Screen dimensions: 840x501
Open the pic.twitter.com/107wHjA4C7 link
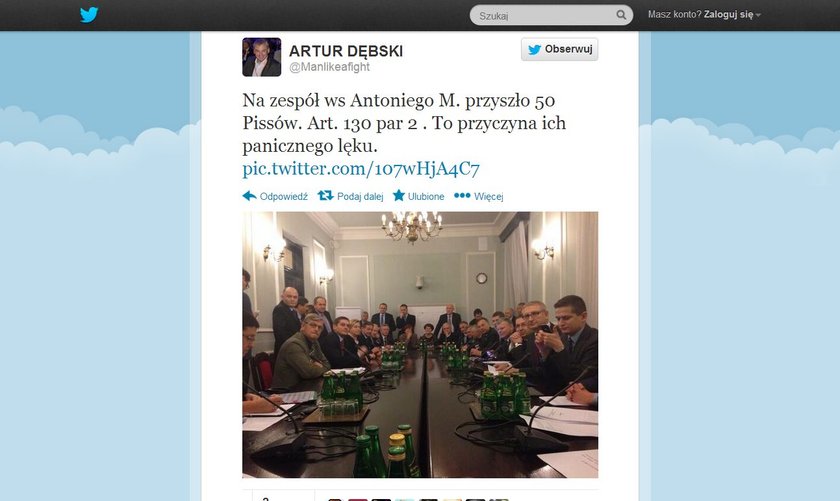pos(361,169)
